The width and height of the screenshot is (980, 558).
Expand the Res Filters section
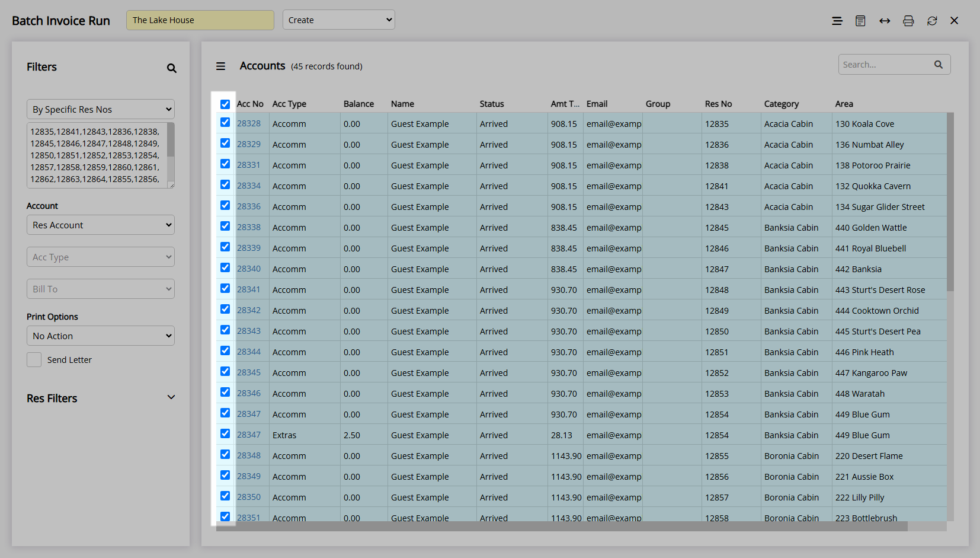pos(171,397)
